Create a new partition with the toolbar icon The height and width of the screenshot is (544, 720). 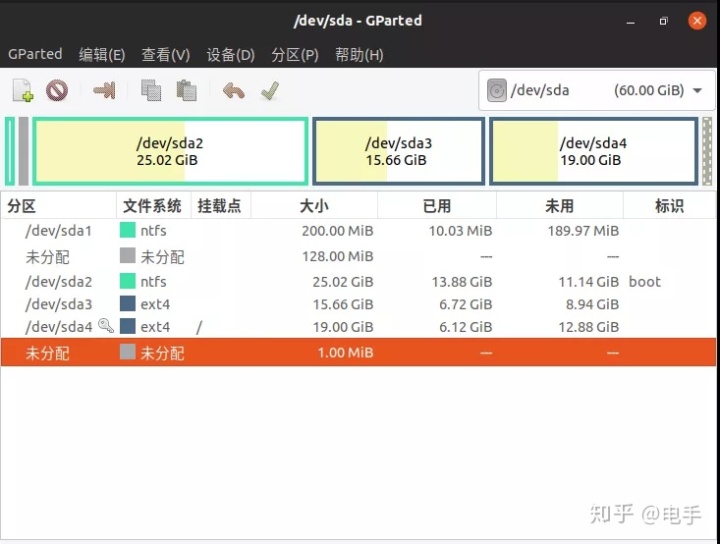tap(22, 90)
